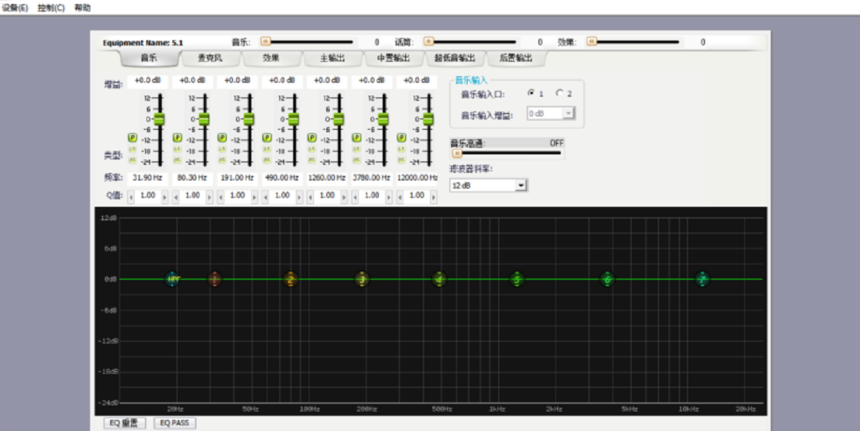Set 80.30 Hz band to LS type

pyautogui.click(x=177, y=149)
